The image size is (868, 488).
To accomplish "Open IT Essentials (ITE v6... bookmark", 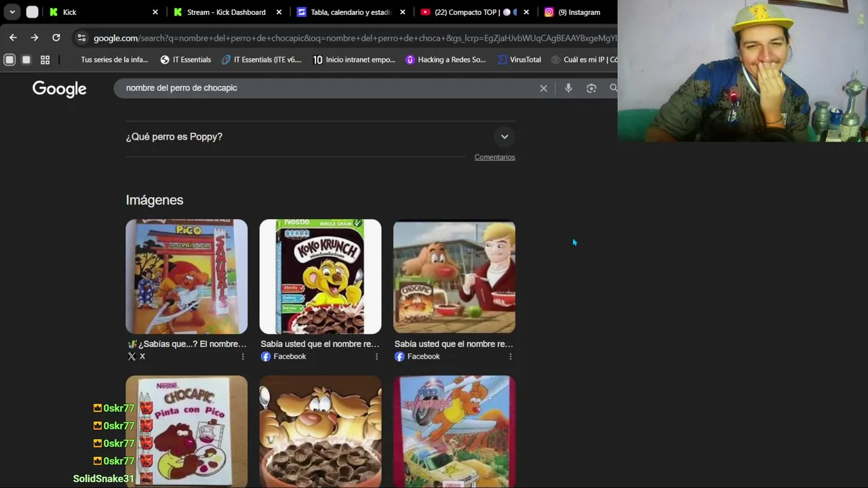I will (261, 60).
